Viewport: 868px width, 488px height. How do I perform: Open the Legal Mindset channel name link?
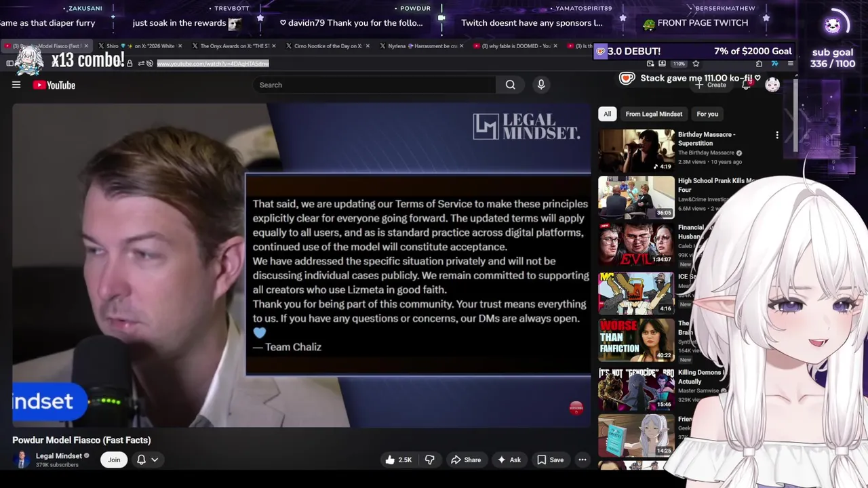tap(59, 455)
